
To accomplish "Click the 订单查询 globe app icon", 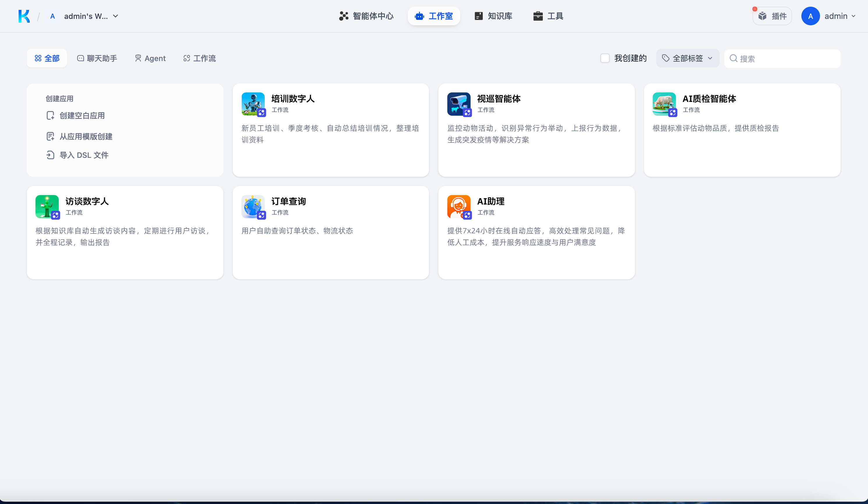I will tap(253, 206).
